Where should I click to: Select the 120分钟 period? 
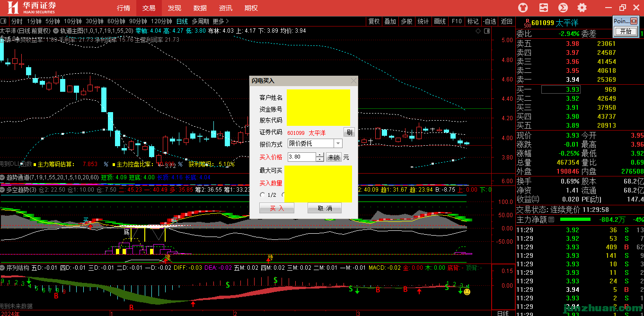pyautogui.click(x=162, y=21)
